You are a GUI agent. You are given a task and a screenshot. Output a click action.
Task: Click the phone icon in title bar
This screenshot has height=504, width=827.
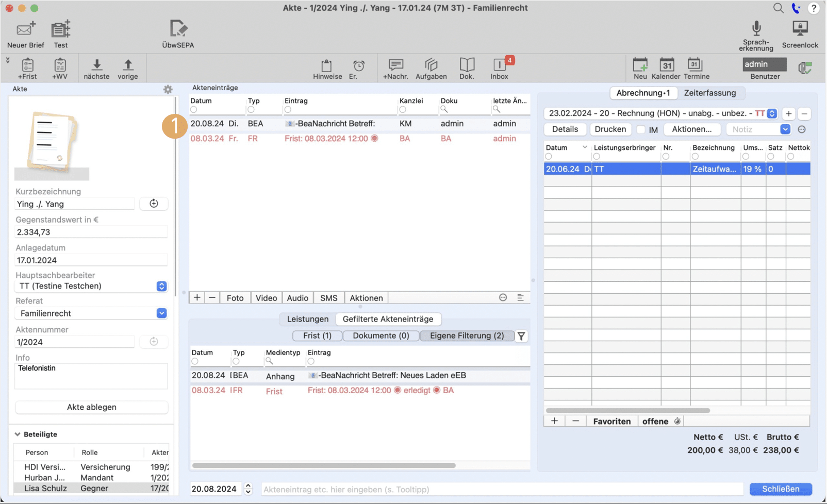click(796, 8)
